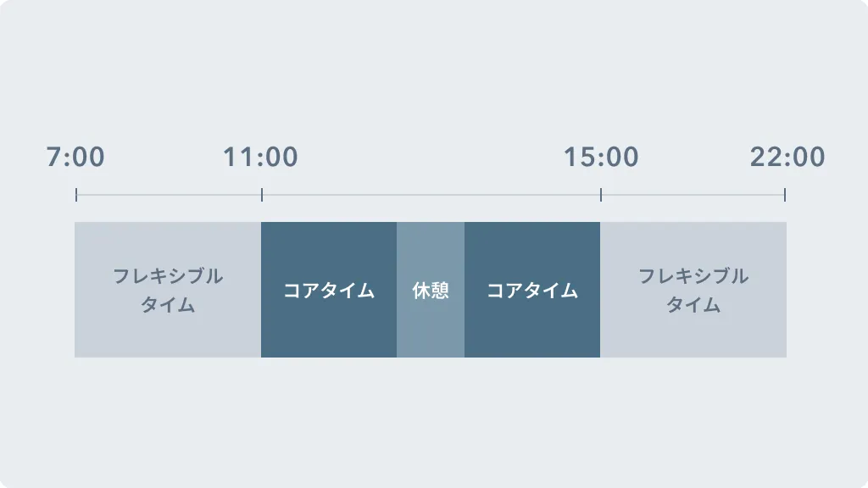Image resolution: width=868 pixels, height=488 pixels.
Task: Click the タイム text in the right gray block
Action: click(693, 305)
